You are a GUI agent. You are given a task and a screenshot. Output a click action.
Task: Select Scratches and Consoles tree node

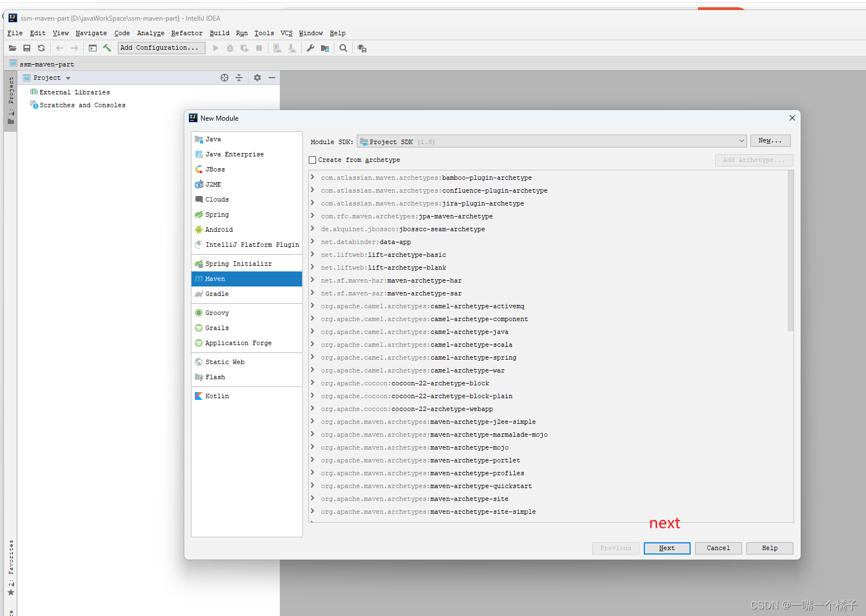78,105
